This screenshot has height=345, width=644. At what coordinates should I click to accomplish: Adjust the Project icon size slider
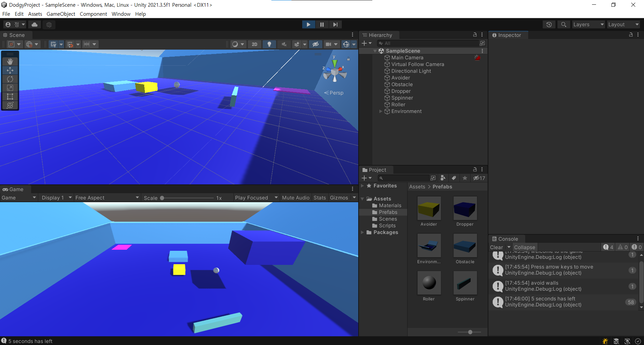pos(470,332)
